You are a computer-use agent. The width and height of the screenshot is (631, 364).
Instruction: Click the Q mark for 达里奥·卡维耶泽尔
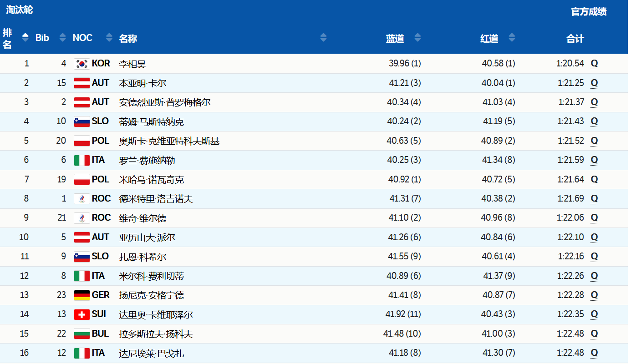[594, 314]
